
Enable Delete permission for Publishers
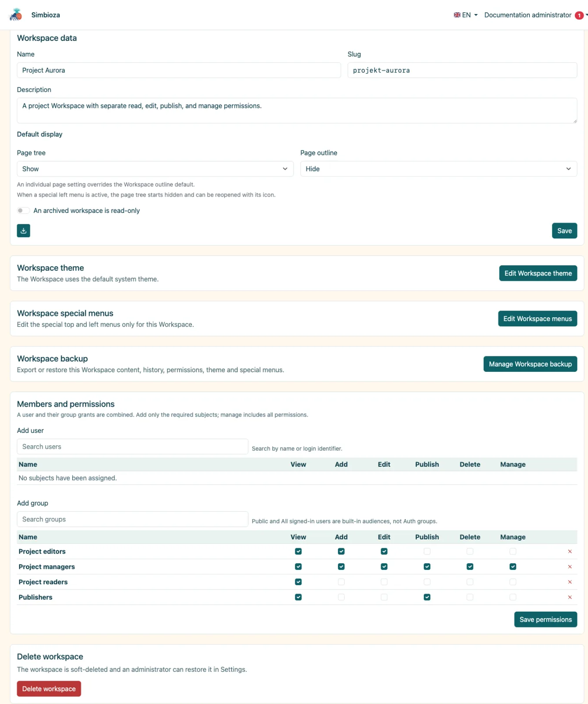(470, 597)
